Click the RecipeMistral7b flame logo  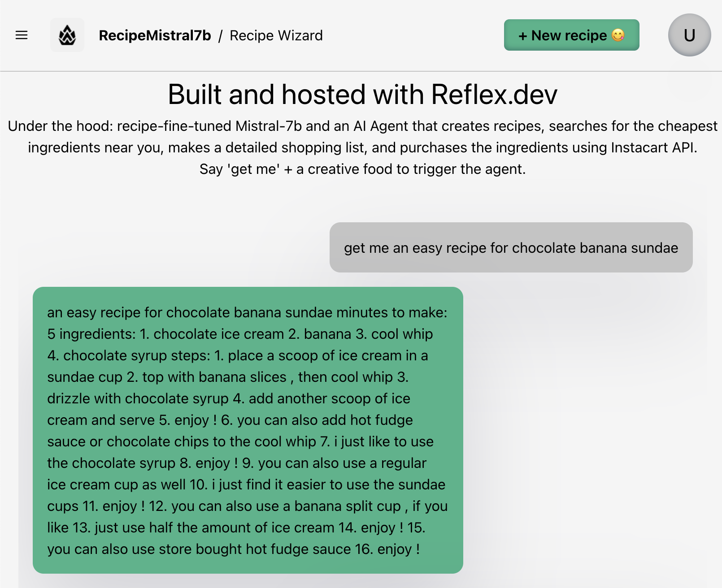(67, 35)
